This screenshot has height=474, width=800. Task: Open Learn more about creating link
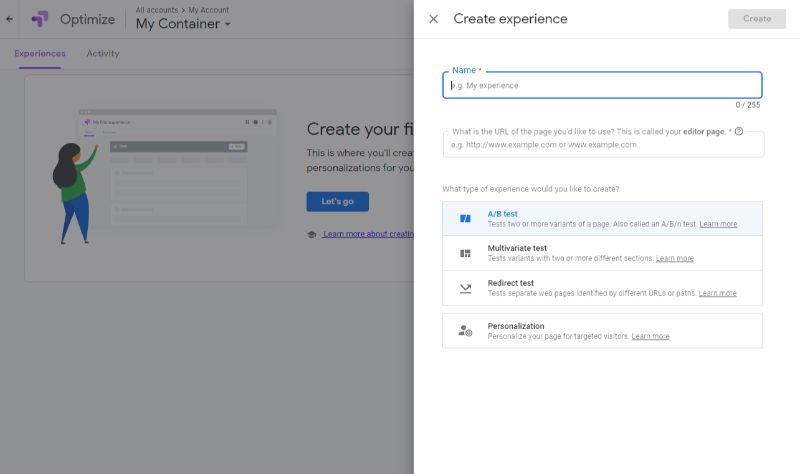tap(368, 234)
